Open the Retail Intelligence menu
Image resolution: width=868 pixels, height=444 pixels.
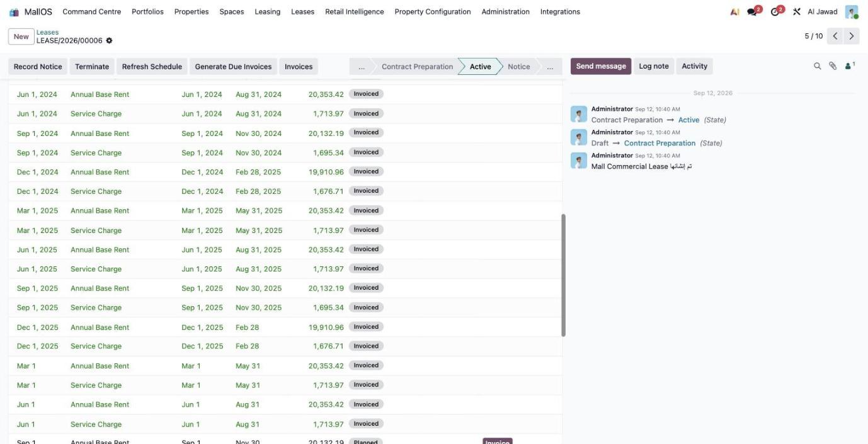click(355, 12)
